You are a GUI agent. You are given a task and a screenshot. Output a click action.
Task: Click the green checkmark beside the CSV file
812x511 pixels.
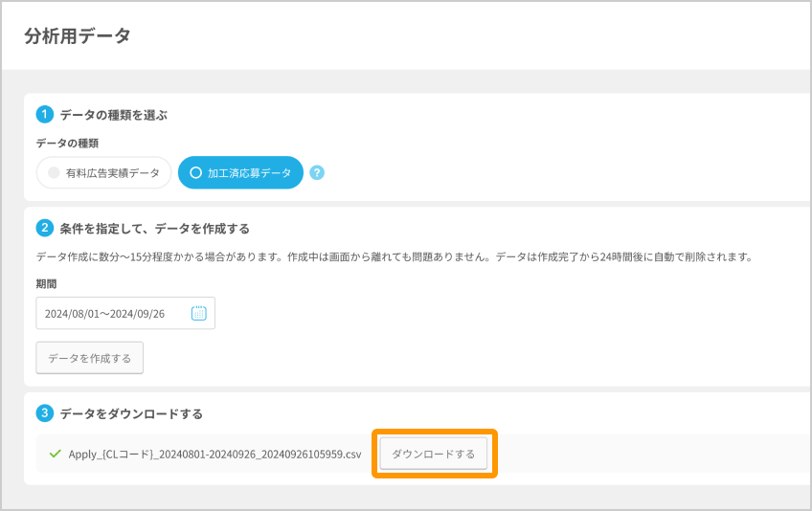[55, 454]
